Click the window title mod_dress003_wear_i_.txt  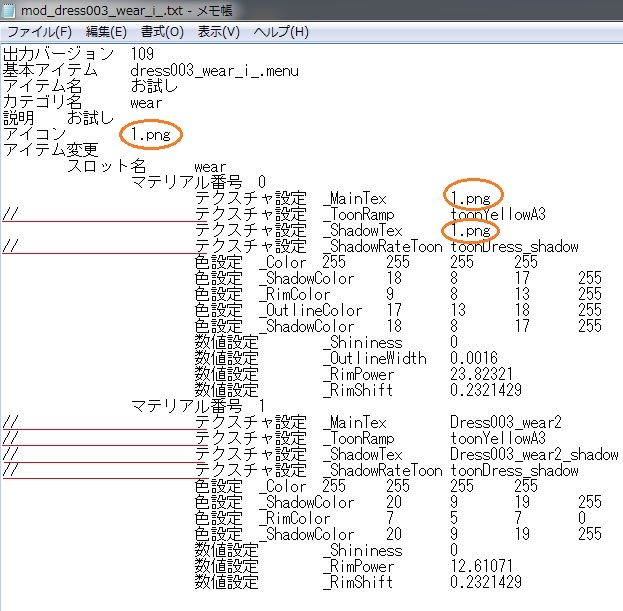102,10
